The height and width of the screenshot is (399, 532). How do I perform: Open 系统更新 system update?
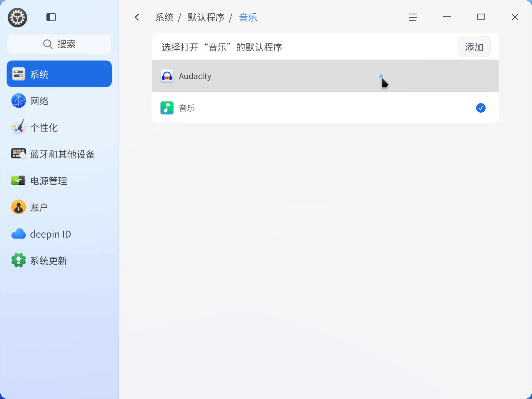tap(59, 260)
